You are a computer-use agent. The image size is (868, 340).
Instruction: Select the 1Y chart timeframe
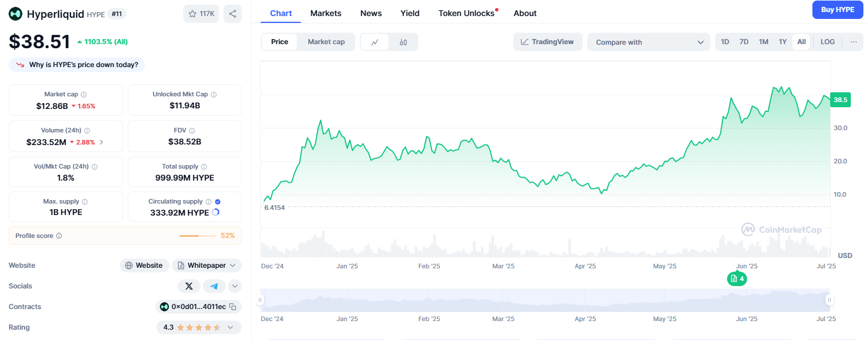click(782, 41)
